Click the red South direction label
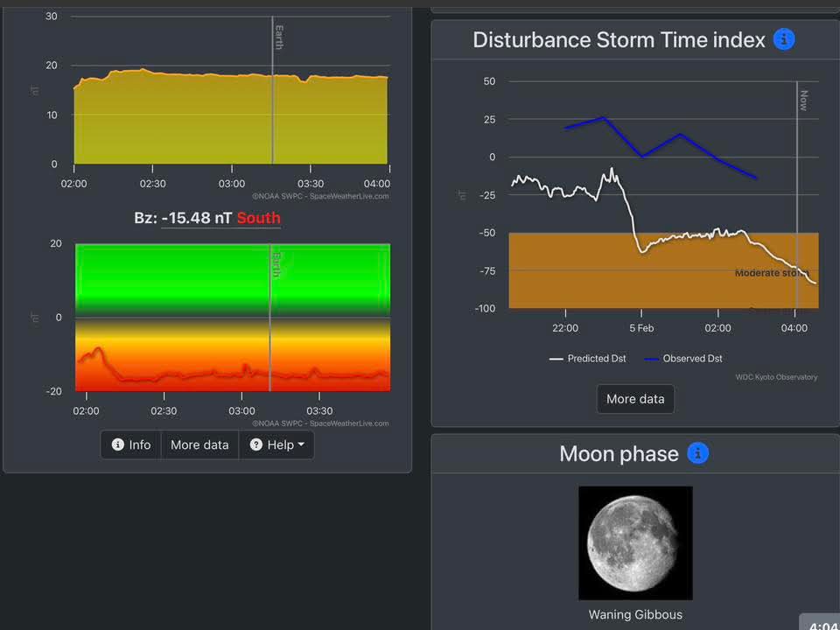This screenshot has height=630, width=840. [258, 218]
